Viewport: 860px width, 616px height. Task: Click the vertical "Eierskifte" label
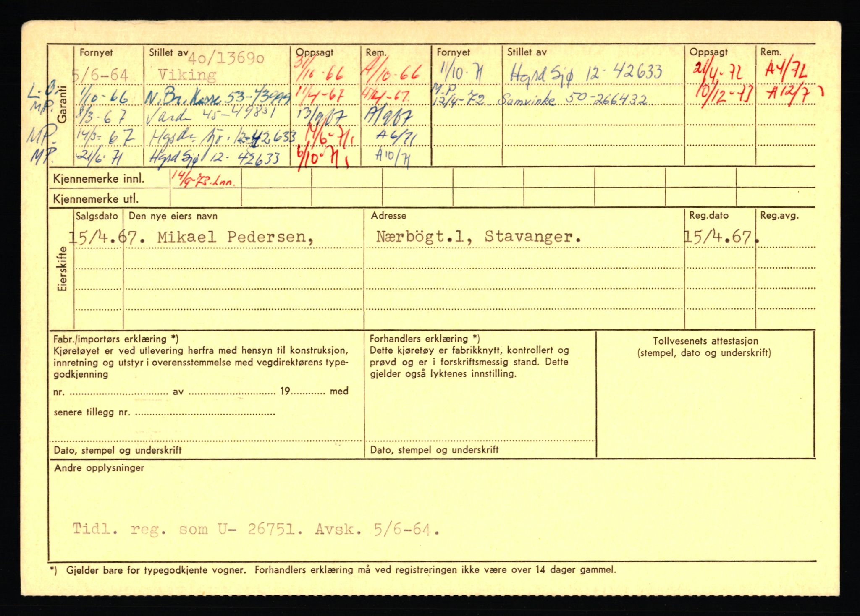point(62,269)
